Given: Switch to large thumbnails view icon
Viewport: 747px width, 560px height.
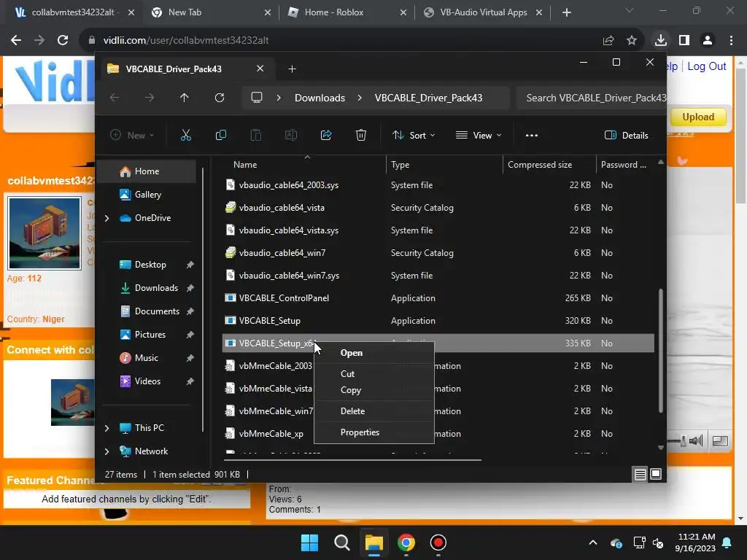Looking at the screenshot, I should click(x=656, y=474).
